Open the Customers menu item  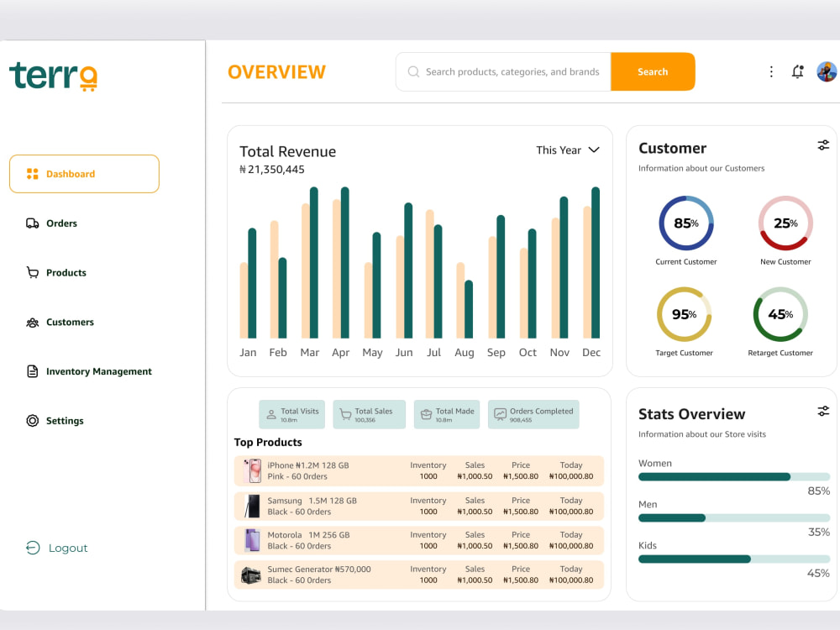(x=60, y=322)
